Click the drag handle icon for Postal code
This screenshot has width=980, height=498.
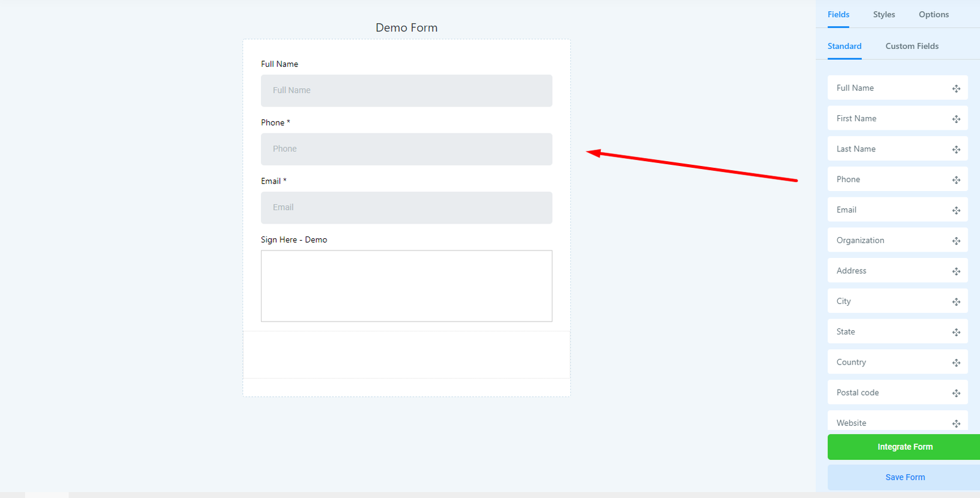coord(956,393)
